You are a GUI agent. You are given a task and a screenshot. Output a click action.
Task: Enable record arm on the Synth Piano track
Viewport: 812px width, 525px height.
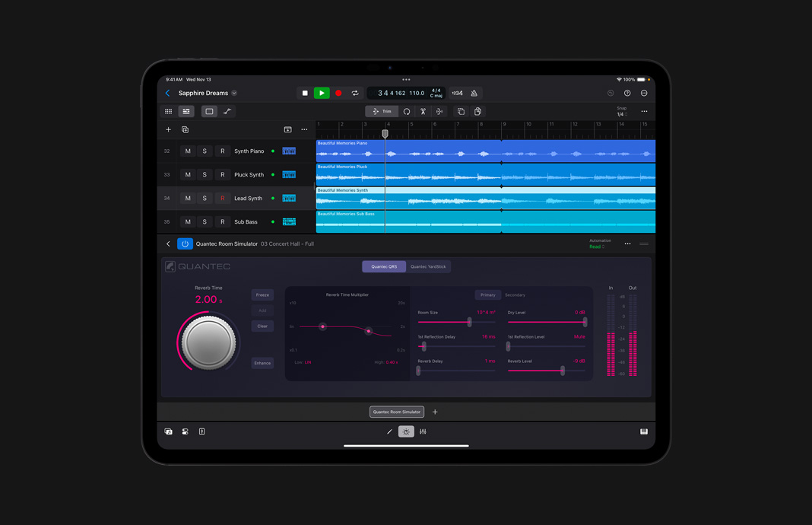[x=222, y=151]
